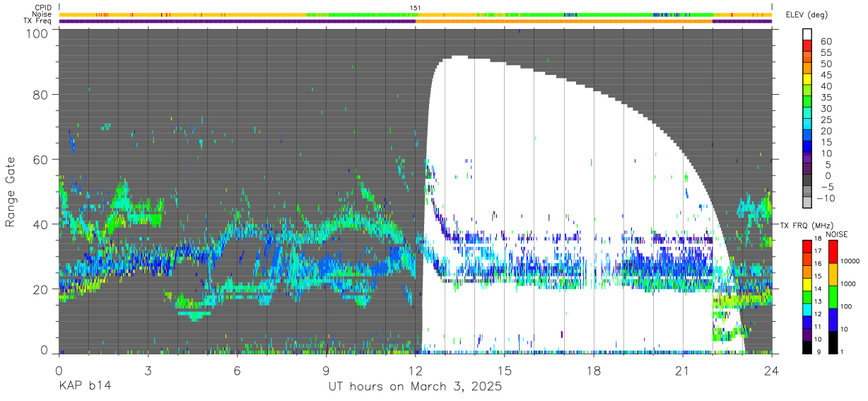Click the TX Freq label beside the top strip
Image resolution: width=868 pixels, height=401 pixels.
coord(38,21)
